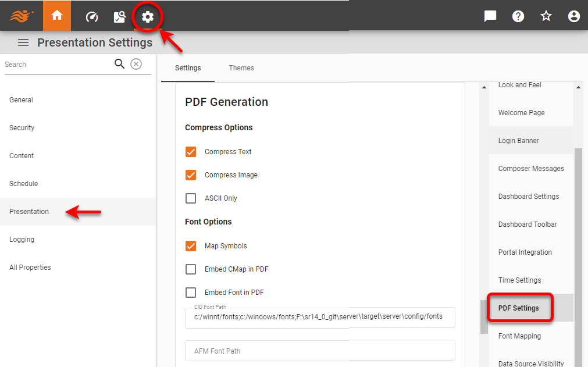
Task: Open the chat messages icon
Action: [490, 16]
